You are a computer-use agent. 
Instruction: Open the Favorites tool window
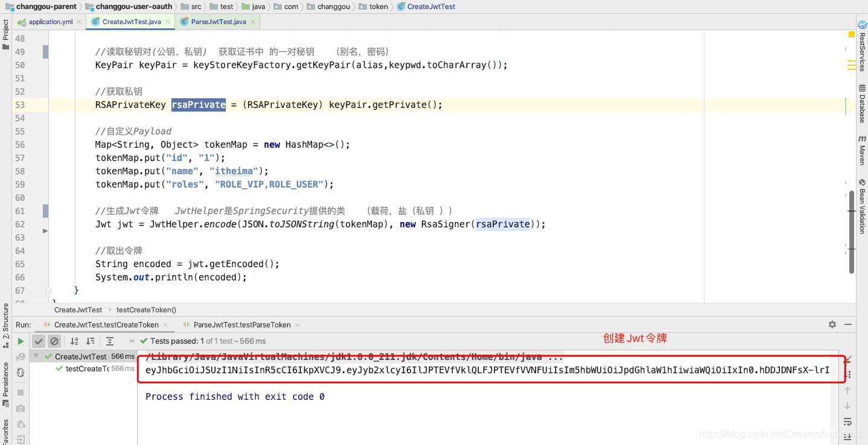point(5,431)
